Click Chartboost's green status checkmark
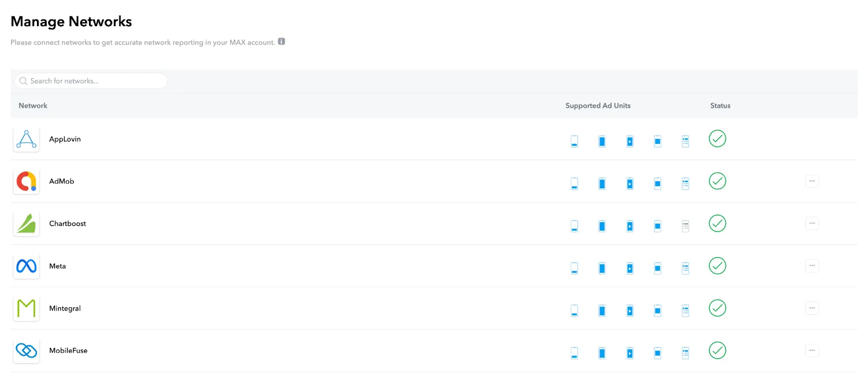This screenshot has height=375, width=868. [717, 223]
